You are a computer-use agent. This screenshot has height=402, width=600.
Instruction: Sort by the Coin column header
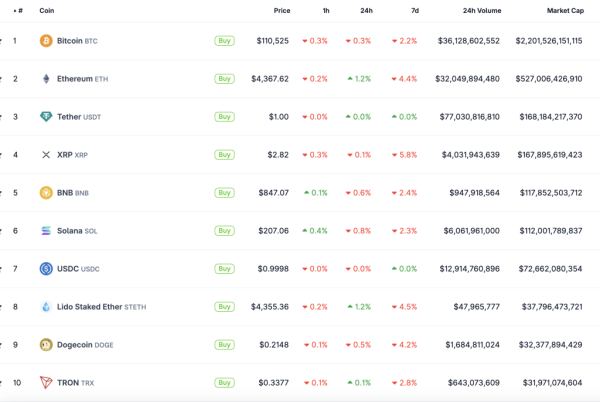click(x=47, y=11)
